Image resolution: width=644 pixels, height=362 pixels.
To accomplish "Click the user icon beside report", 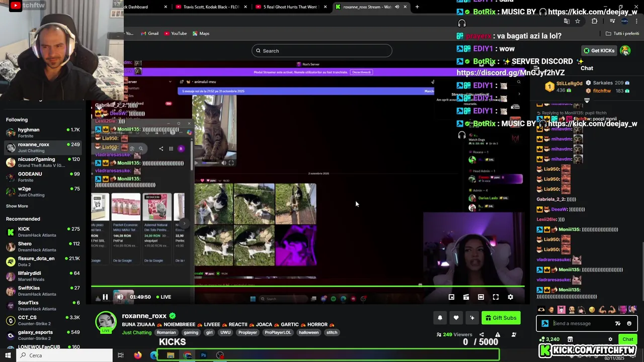I will coord(514,334).
